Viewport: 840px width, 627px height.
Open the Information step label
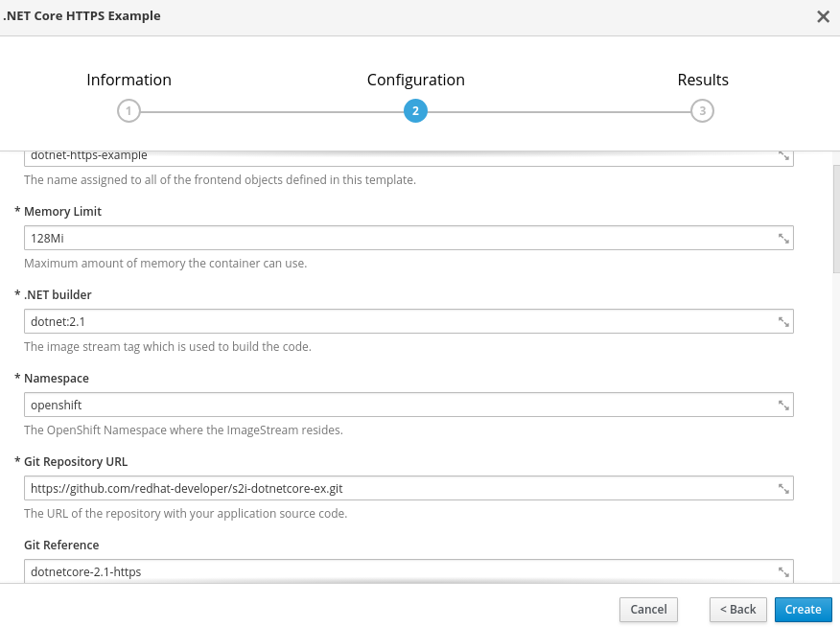(x=128, y=80)
